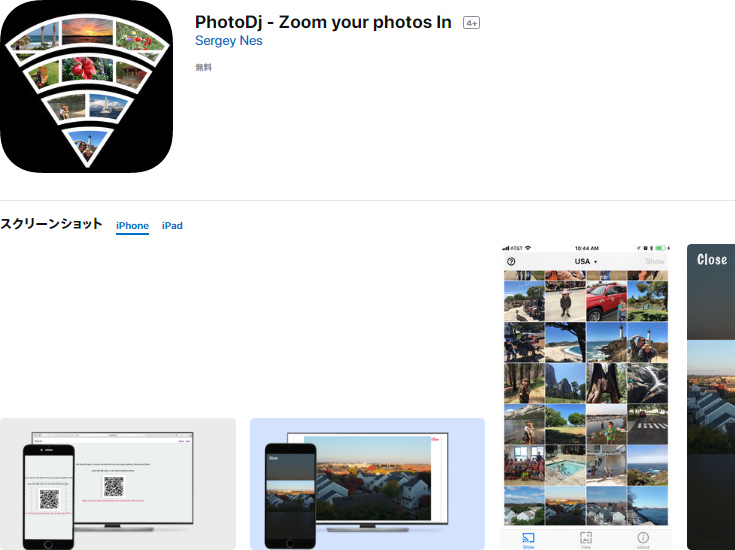Viewport: 735px width, 550px height.
Task: Switch to the iPad screenshots tab
Action: [172, 226]
